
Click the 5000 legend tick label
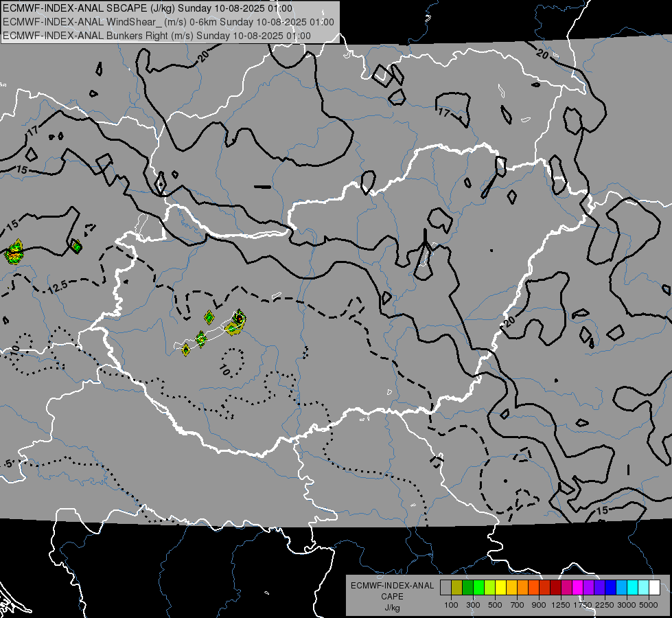click(x=649, y=605)
